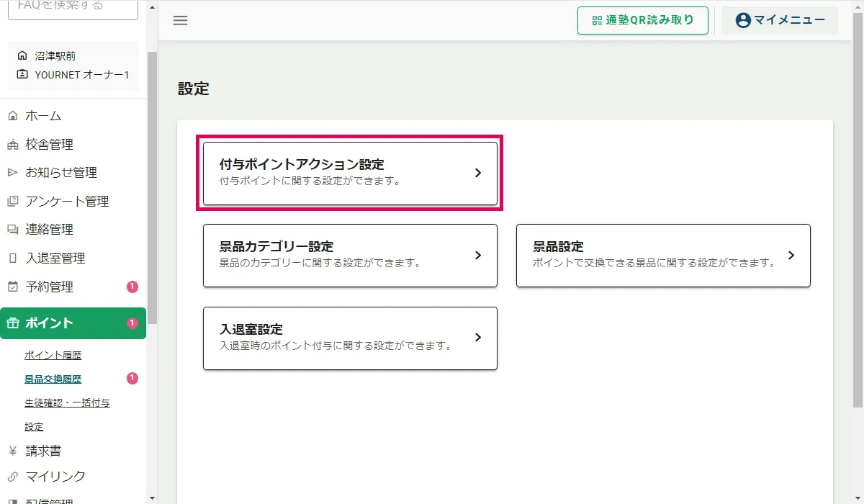
Task: Open the 入退室設定 card
Action: click(350, 338)
